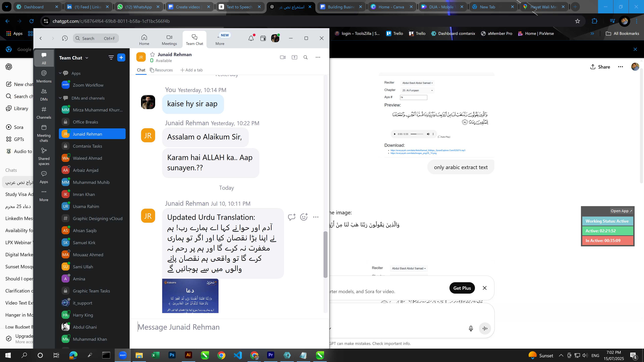
Task: Open Shared spaces in Zoom sidebar
Action: point(44,157)
